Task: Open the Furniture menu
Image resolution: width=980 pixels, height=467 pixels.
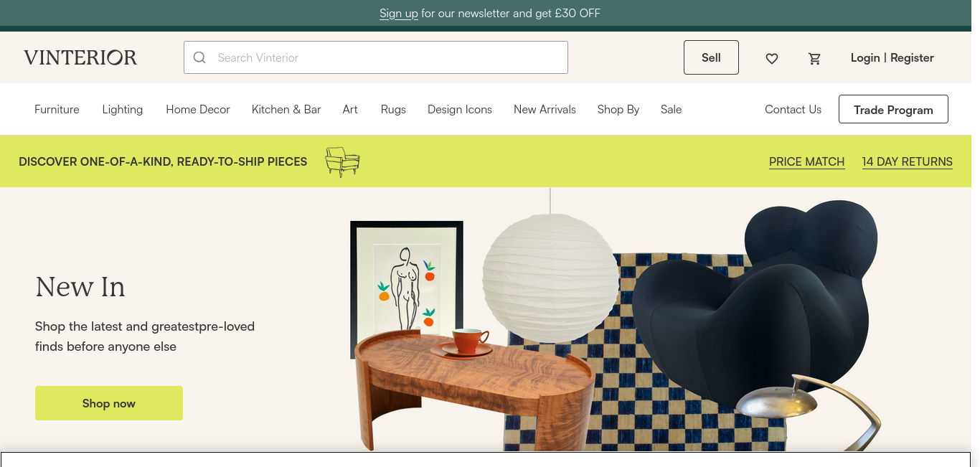Action: tap(57, 110)
